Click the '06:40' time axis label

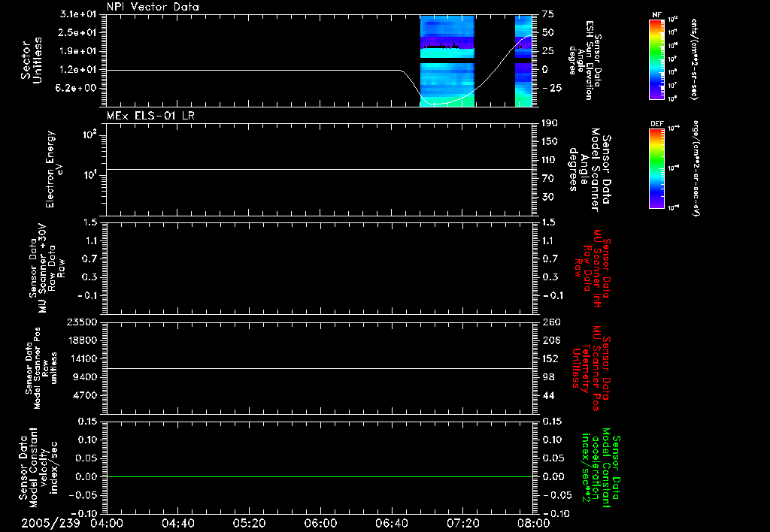click(x=391, y=523)
